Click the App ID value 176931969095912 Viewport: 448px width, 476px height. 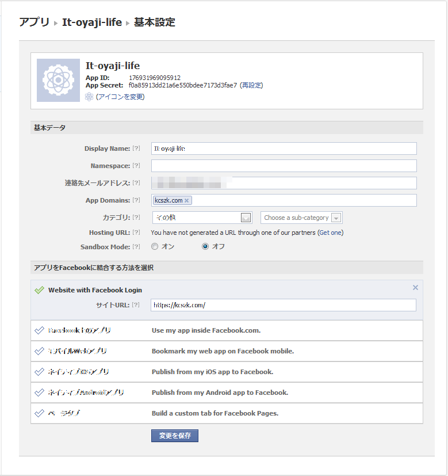pyautogui.click(x=155, y=78)
